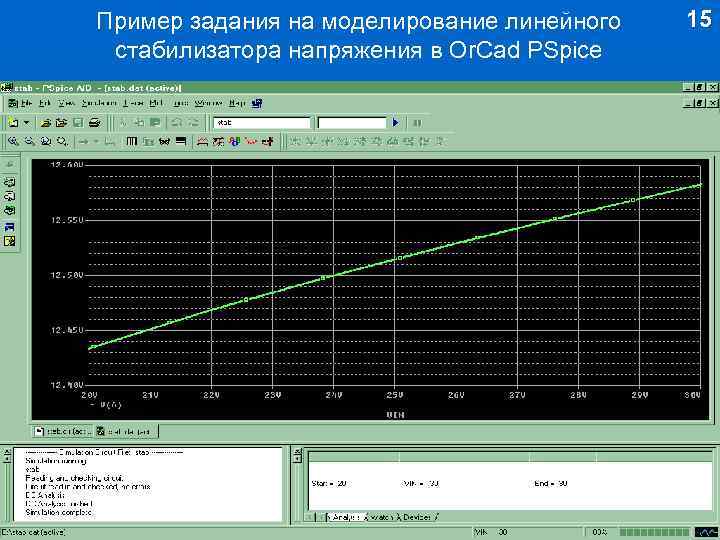Open the View menu
The width and height of the screenshot is (720, 540).
(67, 103)
